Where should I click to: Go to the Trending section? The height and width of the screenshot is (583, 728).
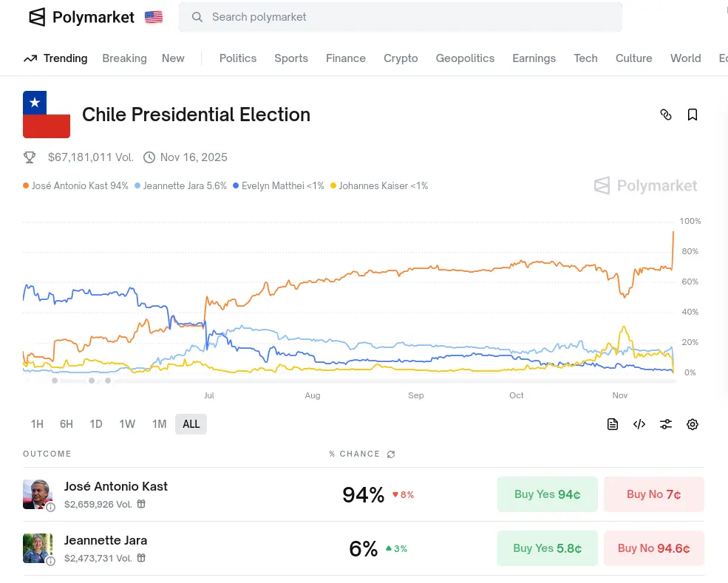pyautogui.click(x=56, y=58)
